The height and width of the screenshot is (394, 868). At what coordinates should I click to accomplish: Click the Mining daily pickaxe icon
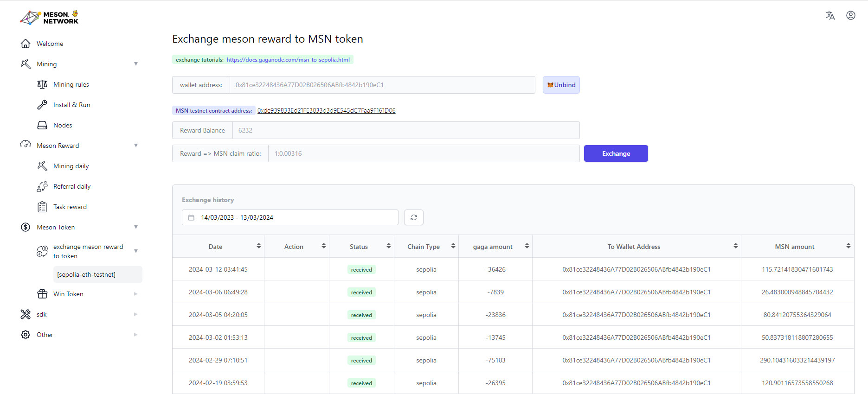(42, 166)
